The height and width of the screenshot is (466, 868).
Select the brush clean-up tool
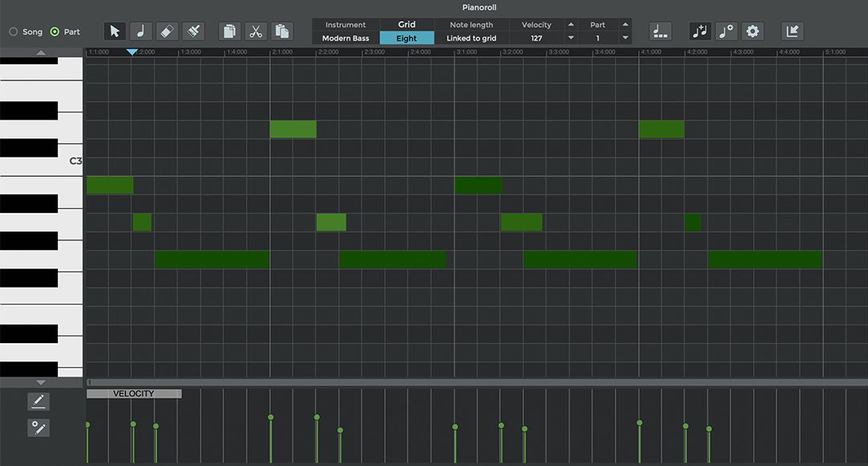[x=193, y=31]
